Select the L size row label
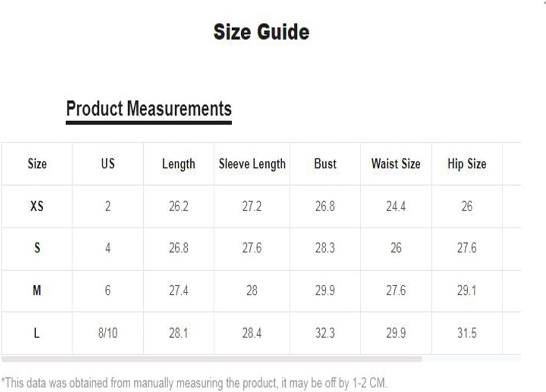 (x=37, y=333)
